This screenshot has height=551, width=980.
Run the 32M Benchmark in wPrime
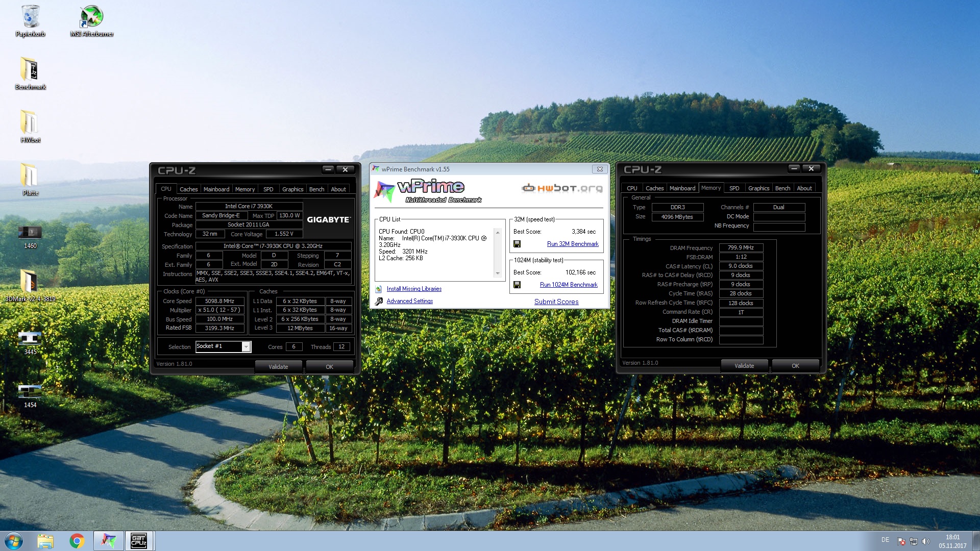(573, 244)
